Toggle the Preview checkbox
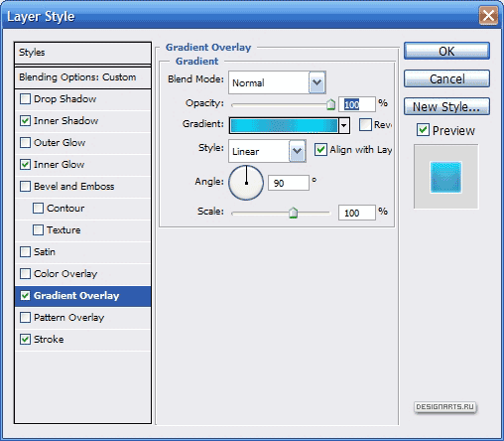Viewport: 504px width, 441px height. coord(424,130)
